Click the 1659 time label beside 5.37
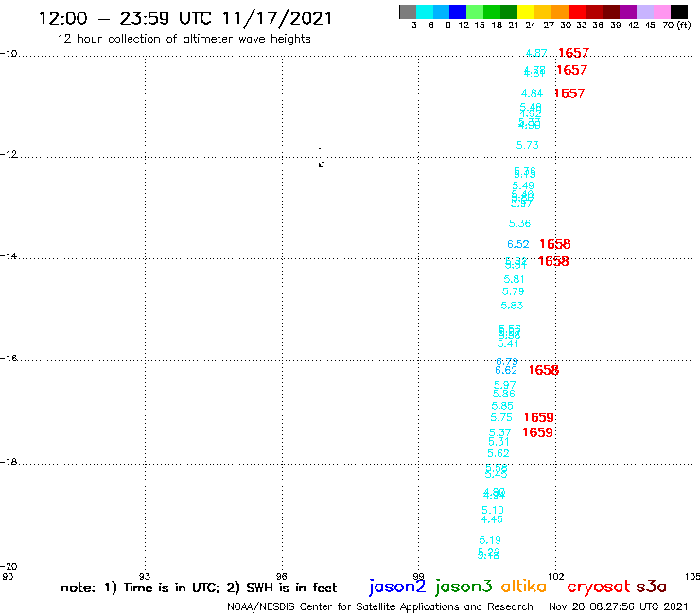 pyautogui.click(x=537, y=432)
